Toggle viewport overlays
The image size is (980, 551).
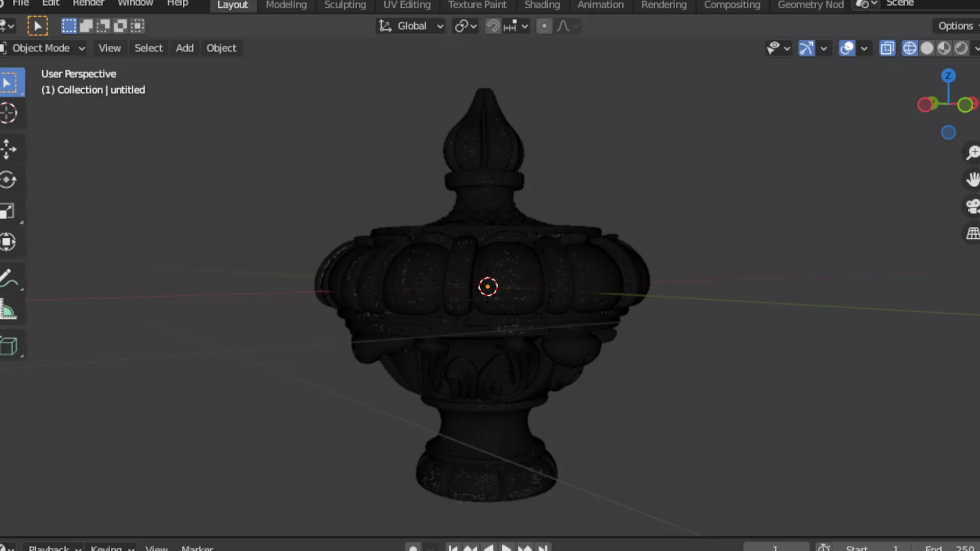[847, 48]
